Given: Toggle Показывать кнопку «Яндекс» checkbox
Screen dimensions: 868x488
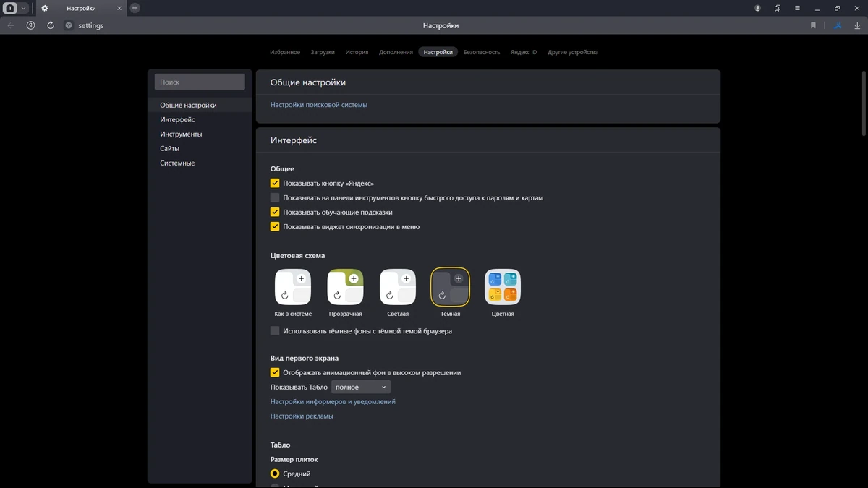Looking at the screenshot, I should click(x=275, y=183).
